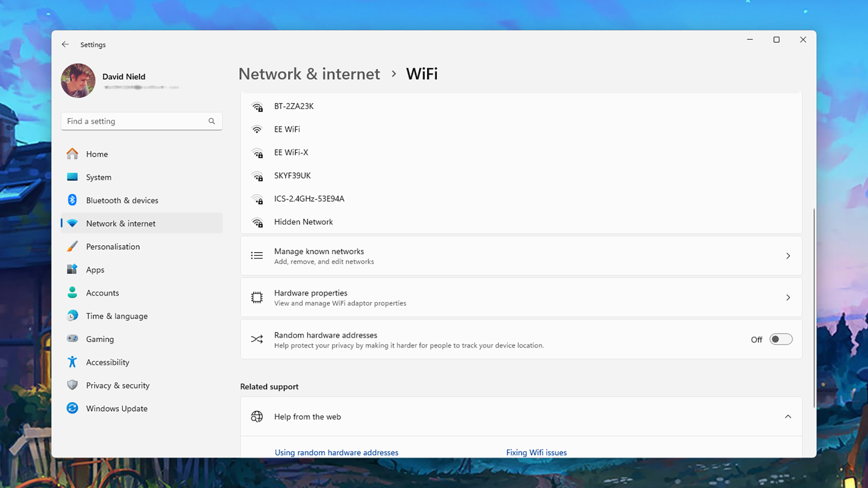Click the Hardware properties chip icon
Screen dimensions: 868x488
coord(257,298)
